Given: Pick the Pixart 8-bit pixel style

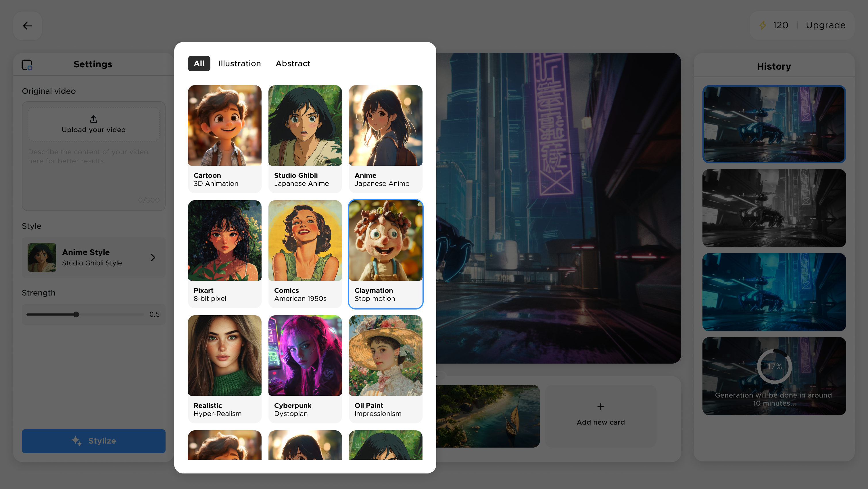Looking at the screenshot, I should [224, 254].
